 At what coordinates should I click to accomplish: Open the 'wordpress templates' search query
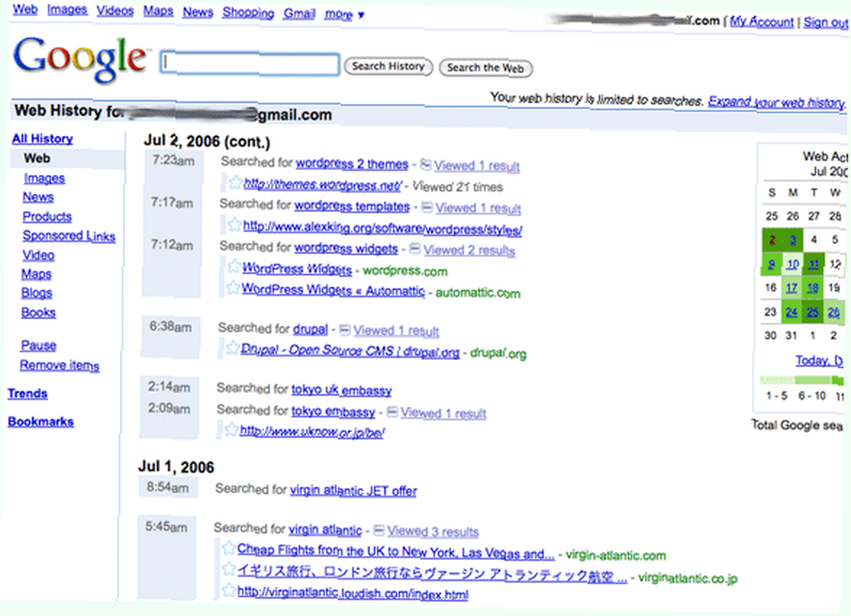point(351,206)
